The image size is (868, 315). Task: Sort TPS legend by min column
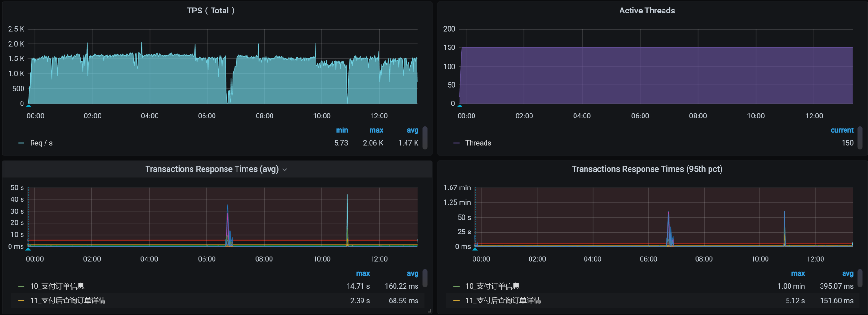click(342, 130)
